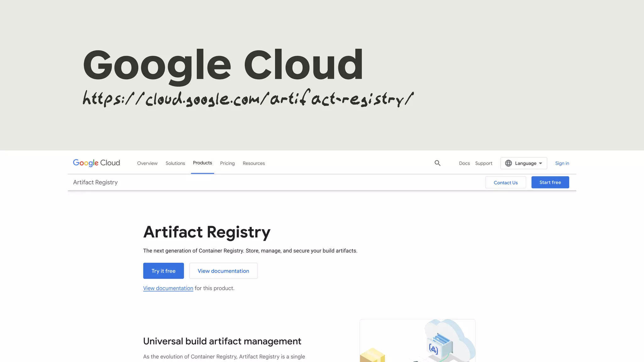Image resolution: width=644 pixels, height=362 pixels.
Task: Click the 'next generation of Container Registry' tagline
Action: click(x=250, y=251)
